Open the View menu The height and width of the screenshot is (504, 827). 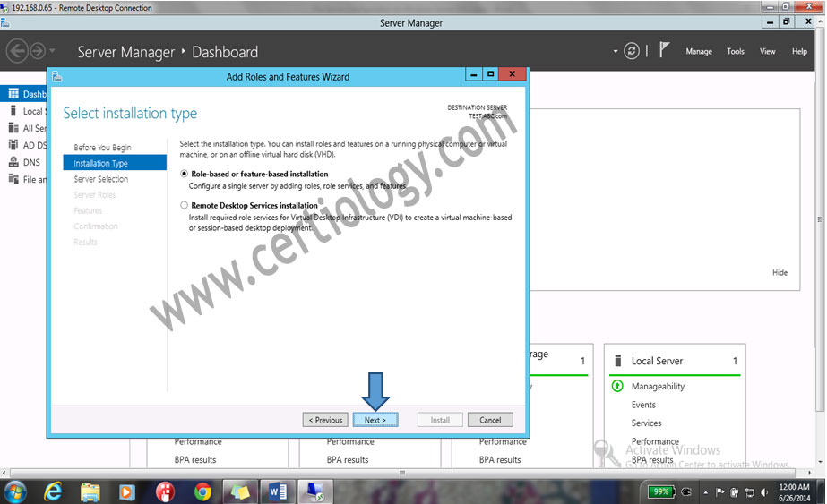click(x=767, y=52)
